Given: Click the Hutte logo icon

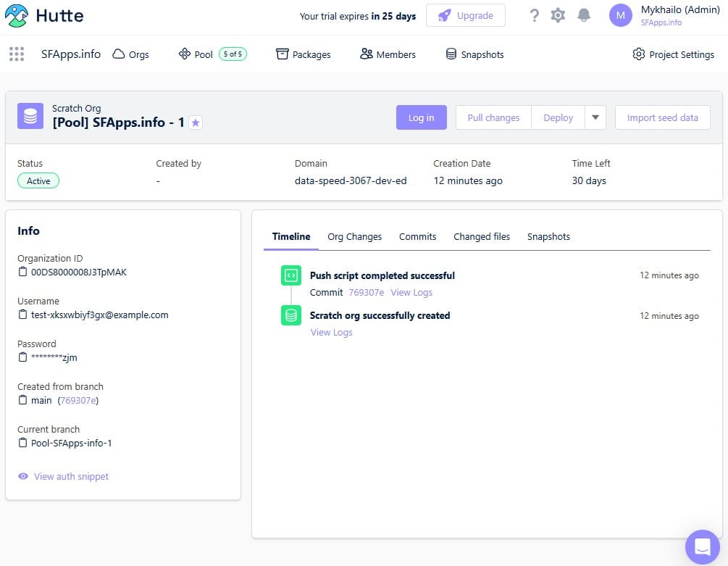Looking at the screenshot, I should point(16,15).
